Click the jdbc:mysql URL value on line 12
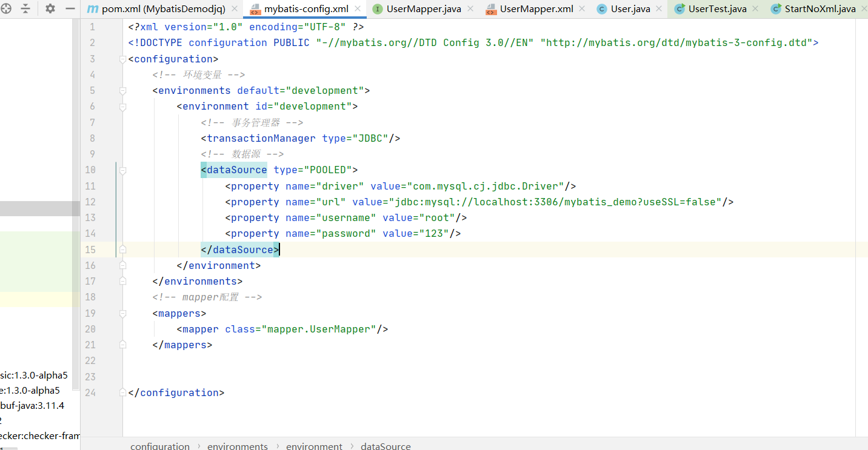This screenshot has height=450, width=868. pos(555,202)
